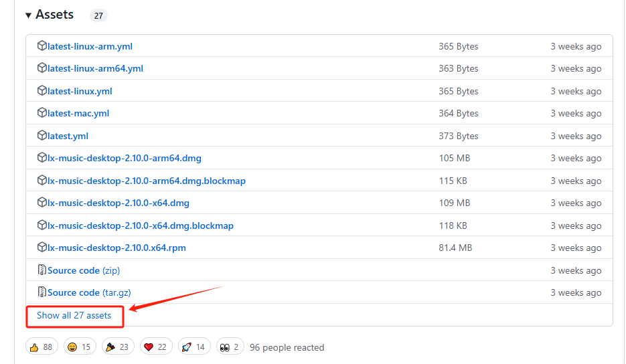Show all 27 assets
Viewport: 626px width, 364px height.
click(x=74, y=315)
